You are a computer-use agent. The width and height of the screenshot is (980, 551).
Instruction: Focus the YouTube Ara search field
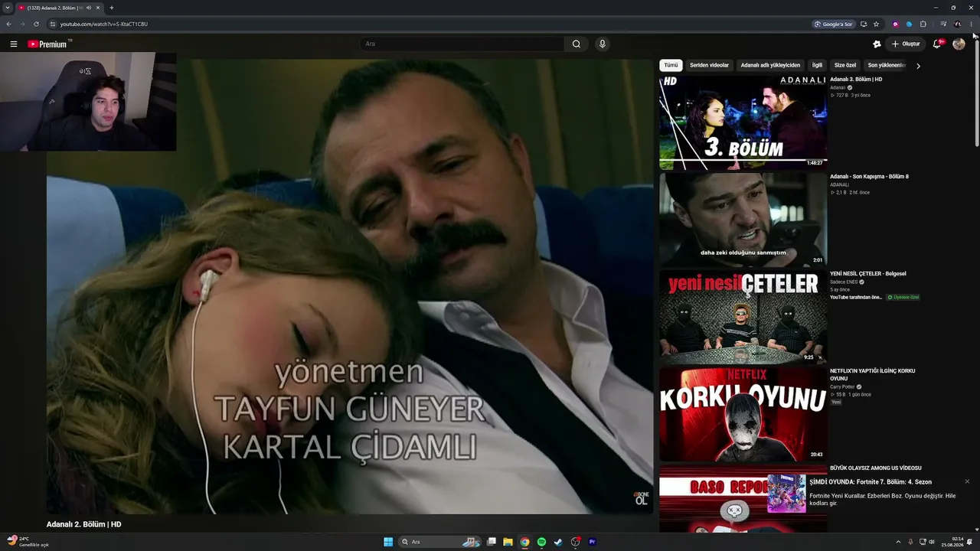462,44
